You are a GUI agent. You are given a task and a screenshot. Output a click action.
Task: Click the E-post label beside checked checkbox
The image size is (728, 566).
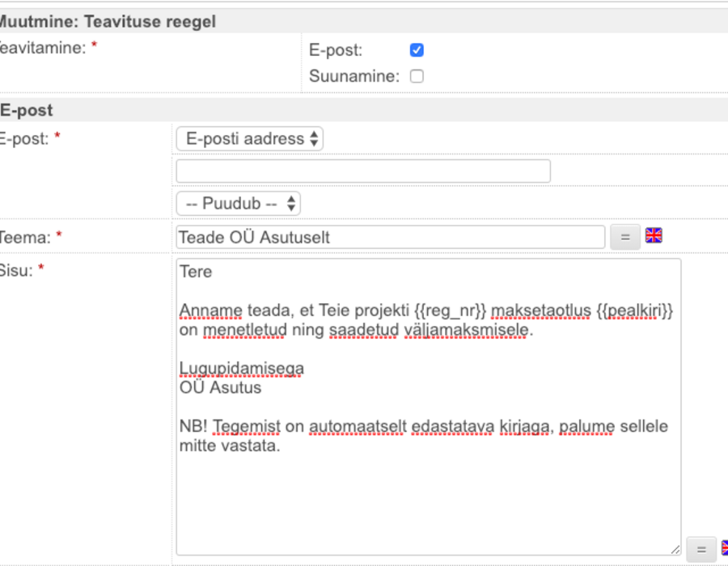click(335, 50)
